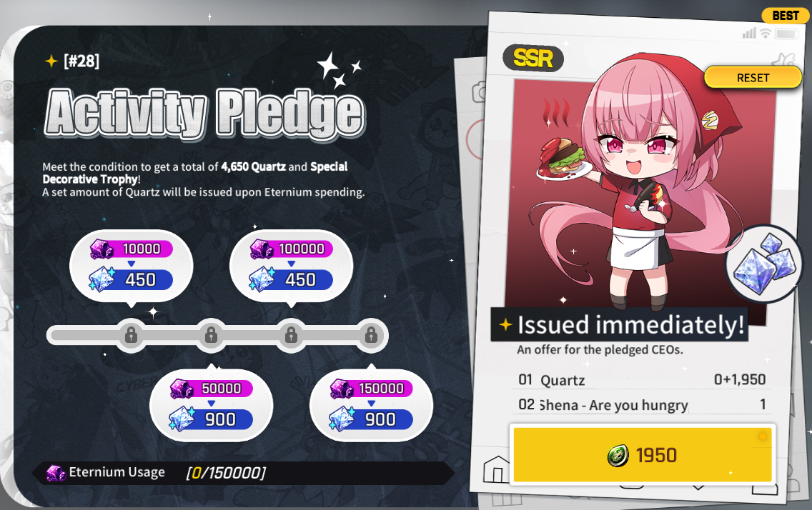
Task: Click the BEST tag label
Action: click(785, 16)
